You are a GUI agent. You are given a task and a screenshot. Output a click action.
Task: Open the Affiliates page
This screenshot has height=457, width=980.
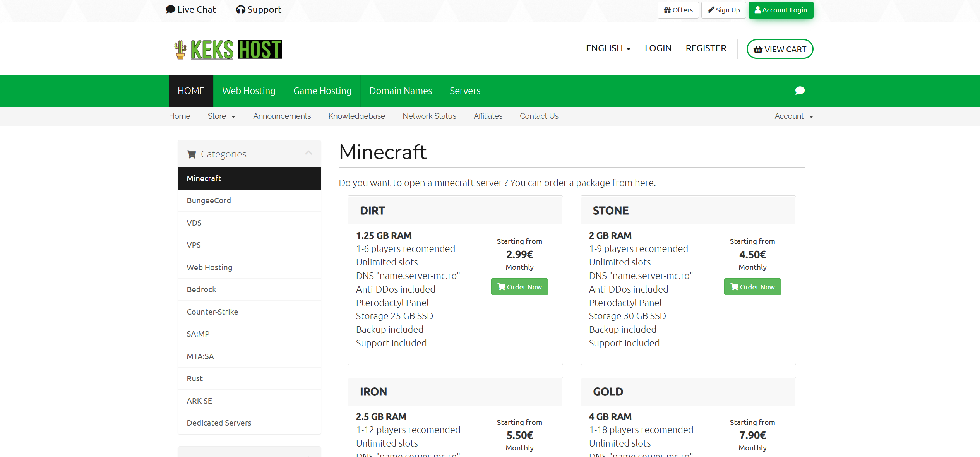(x=488, y=116)
